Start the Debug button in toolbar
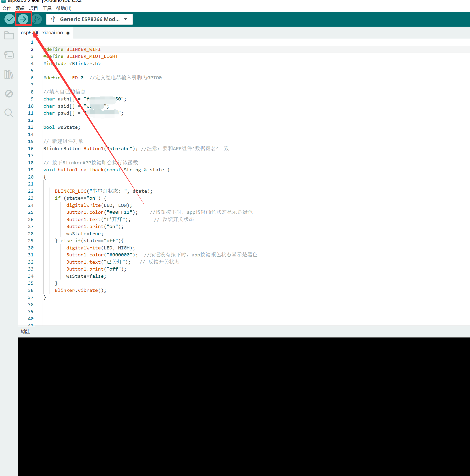The width and height of the screenshot is (470, 476). pyautogui.click(x=37, y=19)
